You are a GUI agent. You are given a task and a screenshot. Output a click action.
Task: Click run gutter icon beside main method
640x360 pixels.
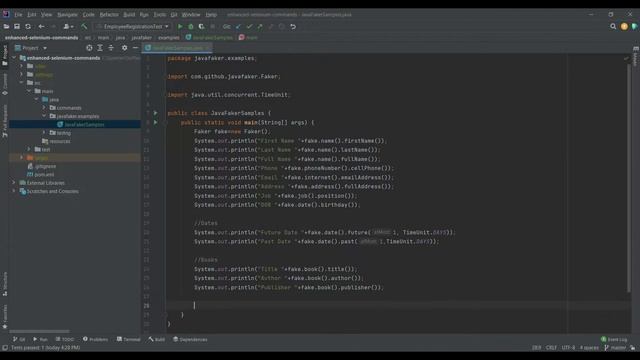pos(156,122)
